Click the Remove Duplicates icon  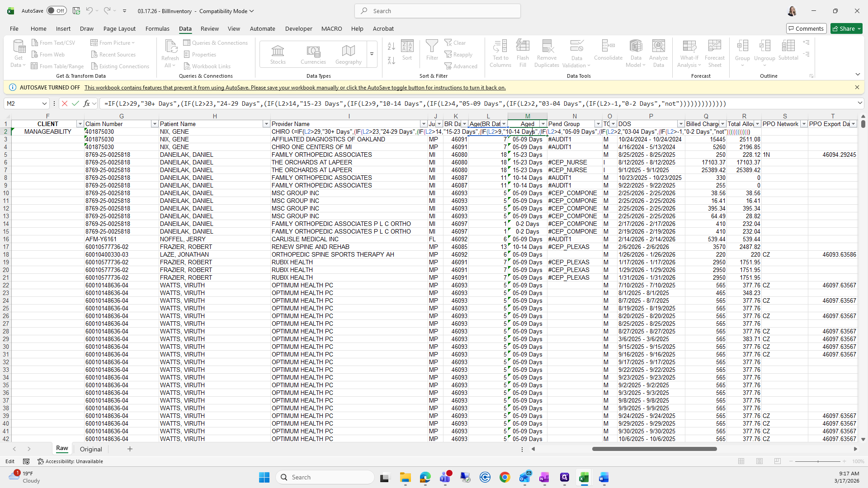(547, 47)
